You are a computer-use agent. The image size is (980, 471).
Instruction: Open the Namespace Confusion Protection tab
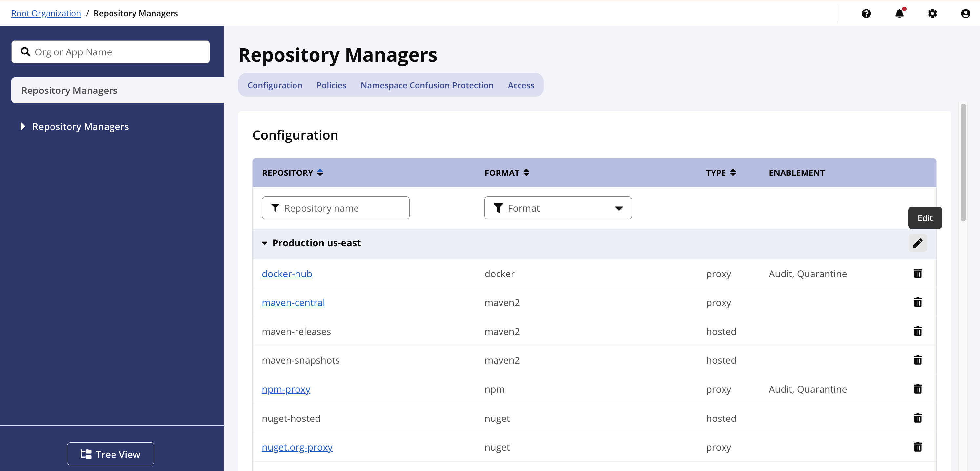click(427, 85)
